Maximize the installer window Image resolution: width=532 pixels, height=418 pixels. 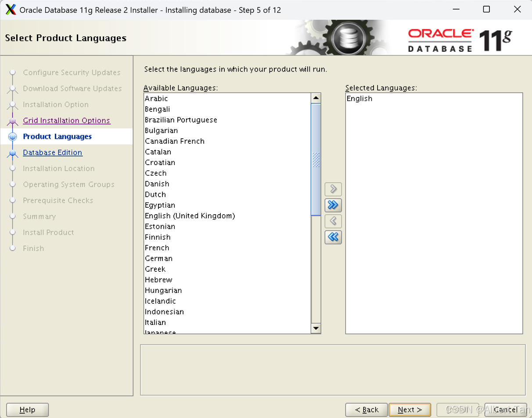[x=486, y=9]
